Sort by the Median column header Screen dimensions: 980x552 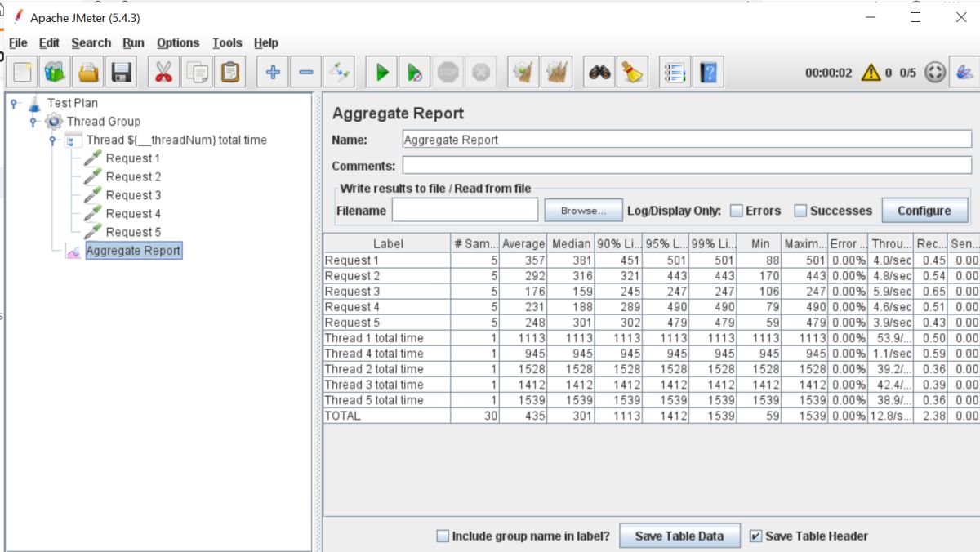(571, 243)
